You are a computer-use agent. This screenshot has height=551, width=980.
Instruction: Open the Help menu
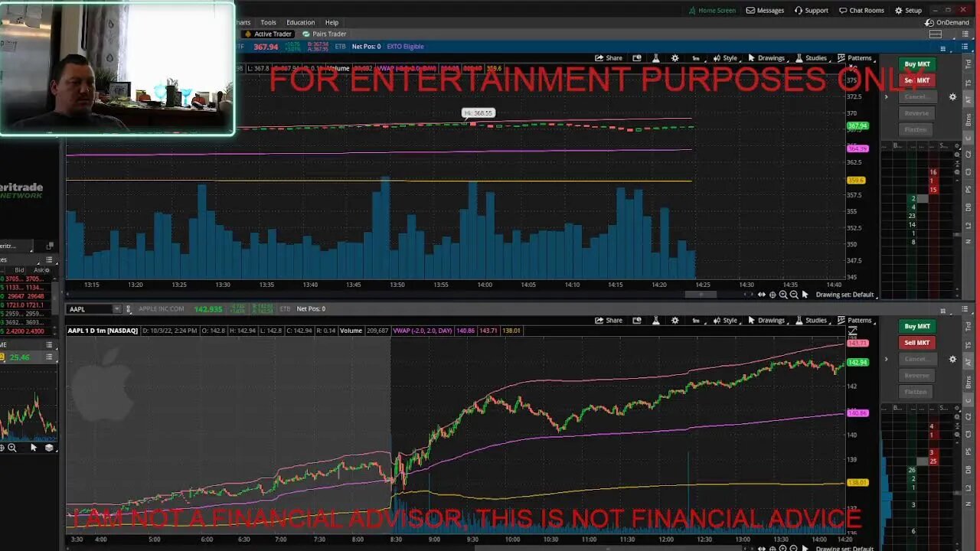[x=332, y=22]
